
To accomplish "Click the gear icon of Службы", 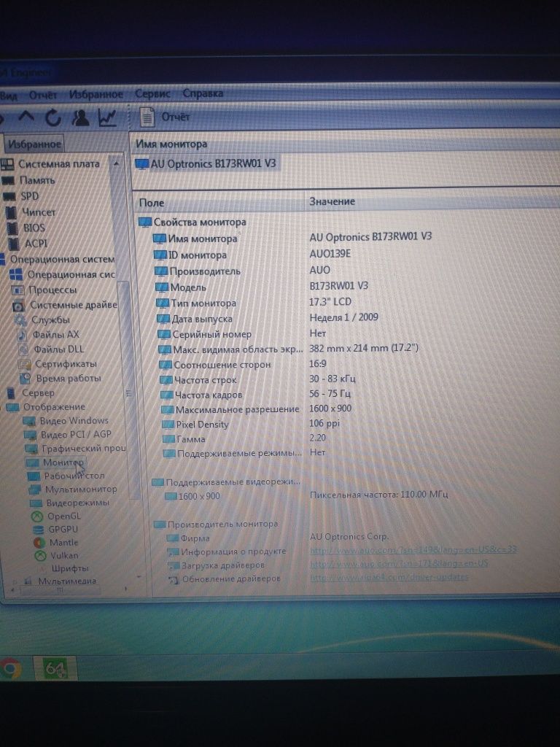I will [20, 320].
